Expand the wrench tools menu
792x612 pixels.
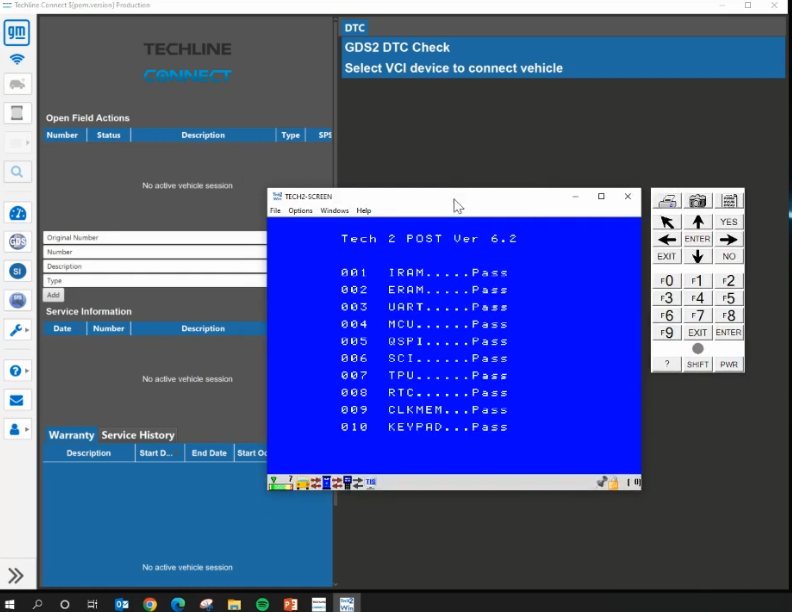coord(18,330)
